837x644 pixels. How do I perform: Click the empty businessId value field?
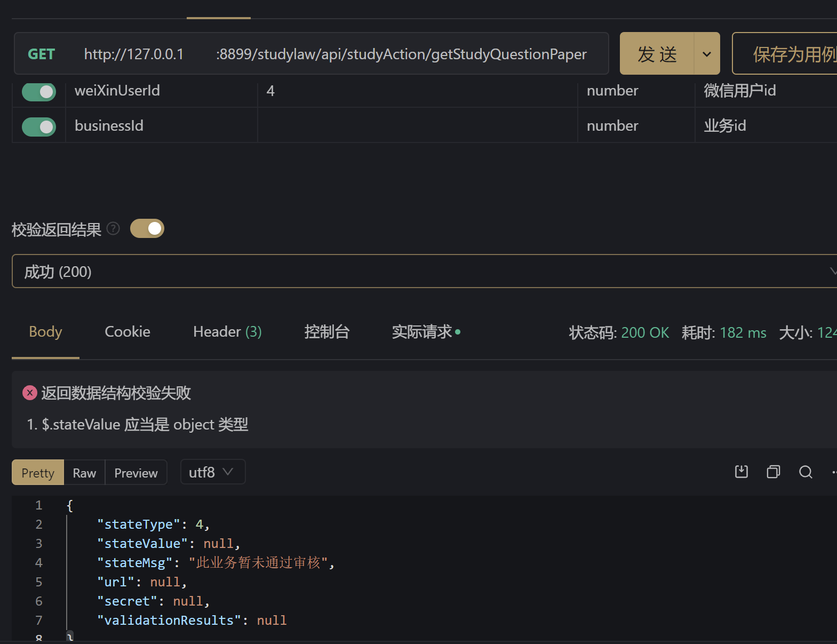click(x=418, y=125)
